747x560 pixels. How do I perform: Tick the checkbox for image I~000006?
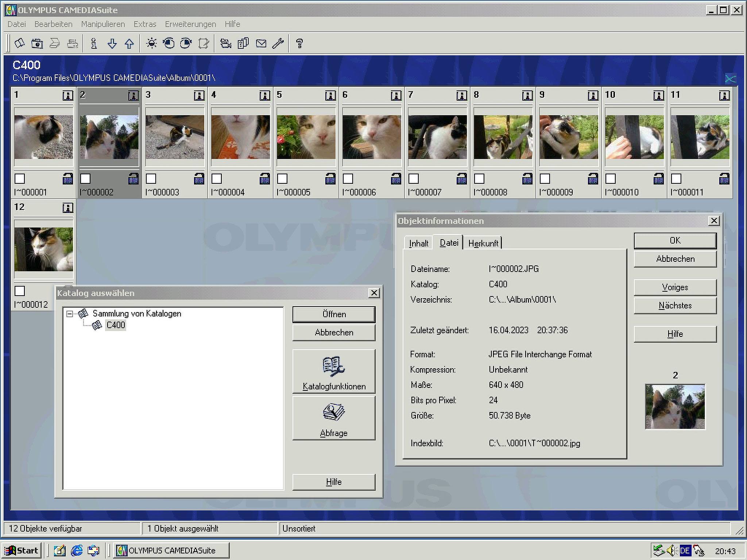click(x=348, y=179)
